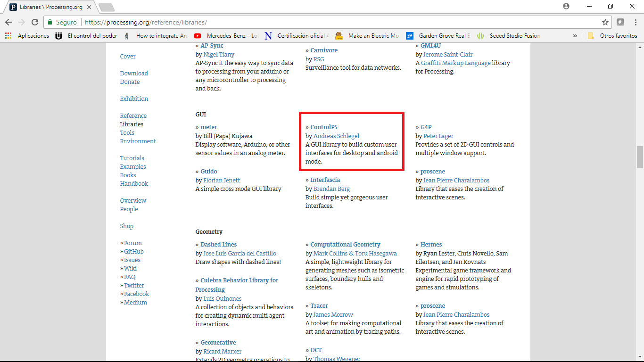Open a new browser tab
644x362 pixels.
pos(107,7)
